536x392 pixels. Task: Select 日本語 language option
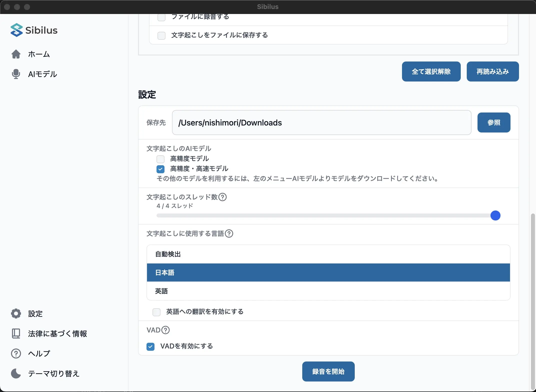[x=328, y=272]
